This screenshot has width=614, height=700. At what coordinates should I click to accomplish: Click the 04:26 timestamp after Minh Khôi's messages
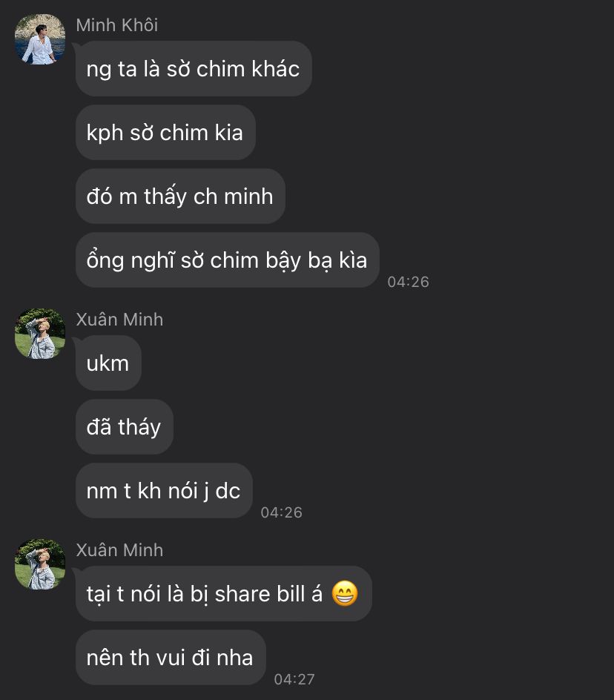(408, 282)
